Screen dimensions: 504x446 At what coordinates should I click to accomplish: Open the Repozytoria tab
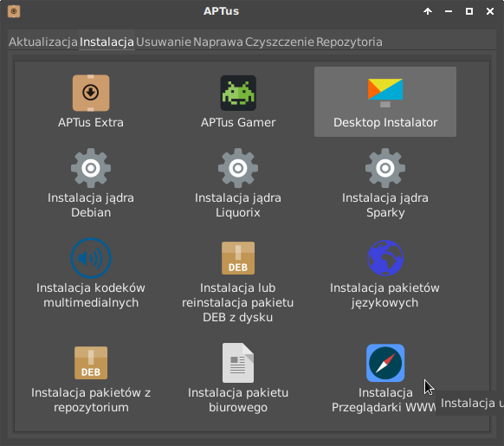click(x=349, y=42)
